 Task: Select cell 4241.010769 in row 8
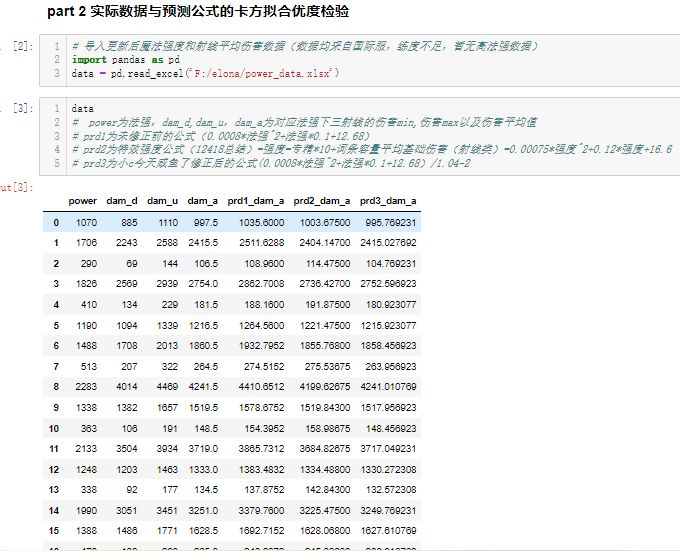[388, 386]
